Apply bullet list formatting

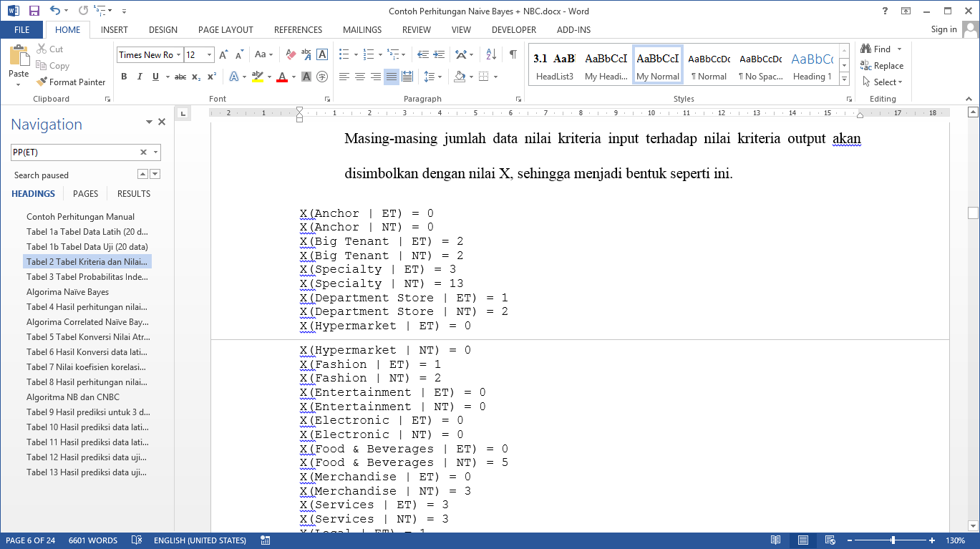click(x=344, y=54)
